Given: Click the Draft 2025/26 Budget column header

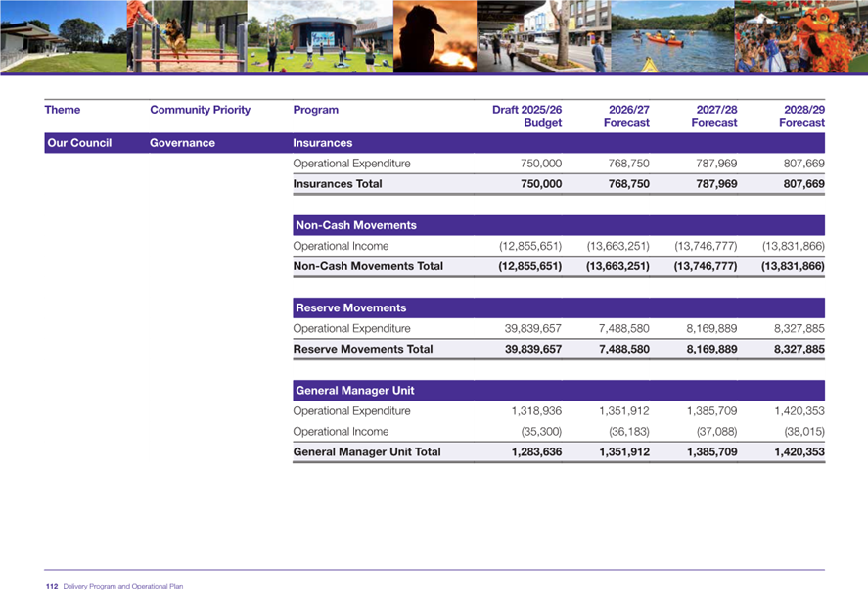Looking at the screenshot, I should (x=527, y=117).
